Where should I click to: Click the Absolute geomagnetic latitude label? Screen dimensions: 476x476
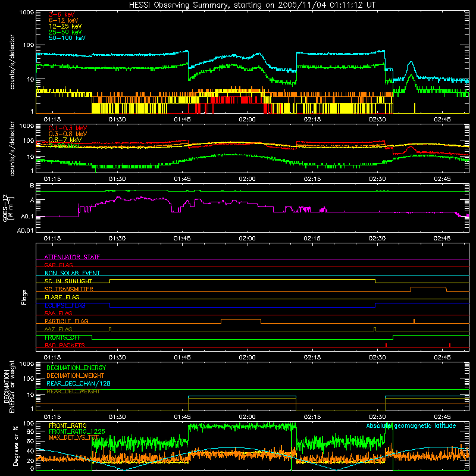coord(411,426)
